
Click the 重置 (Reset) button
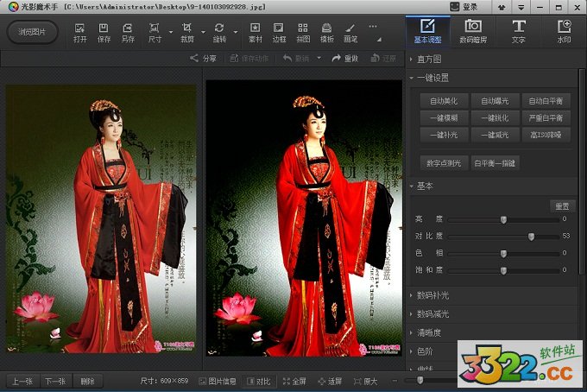pyautogui.click(x=560, y=205)
